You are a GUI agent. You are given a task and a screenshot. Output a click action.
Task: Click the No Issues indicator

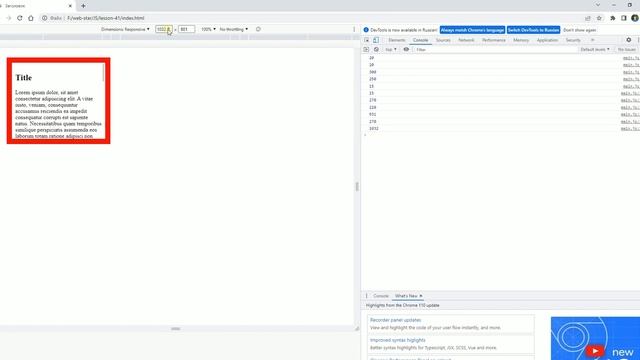pos(627,49)
